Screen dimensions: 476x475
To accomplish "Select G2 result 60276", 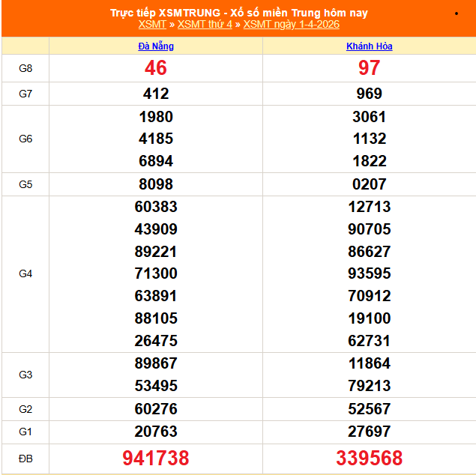I will [x=156, y=408].
